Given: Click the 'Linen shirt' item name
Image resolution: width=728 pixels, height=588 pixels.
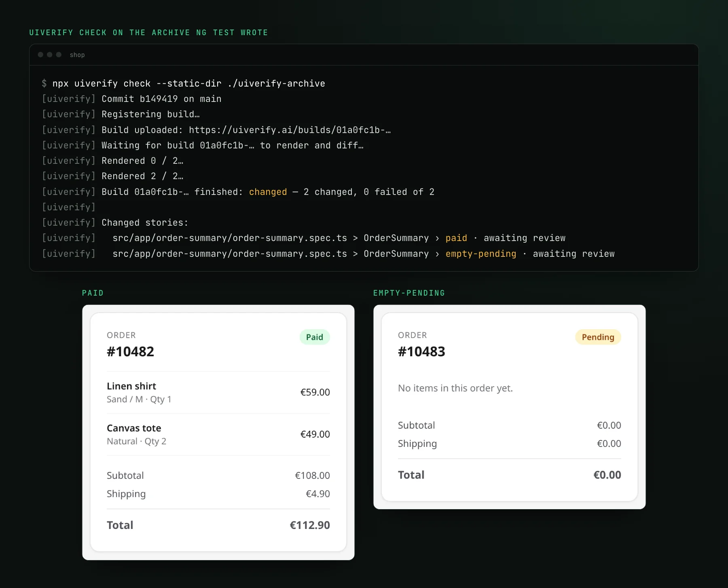Looking at the screenshot, I should point(131,386).
